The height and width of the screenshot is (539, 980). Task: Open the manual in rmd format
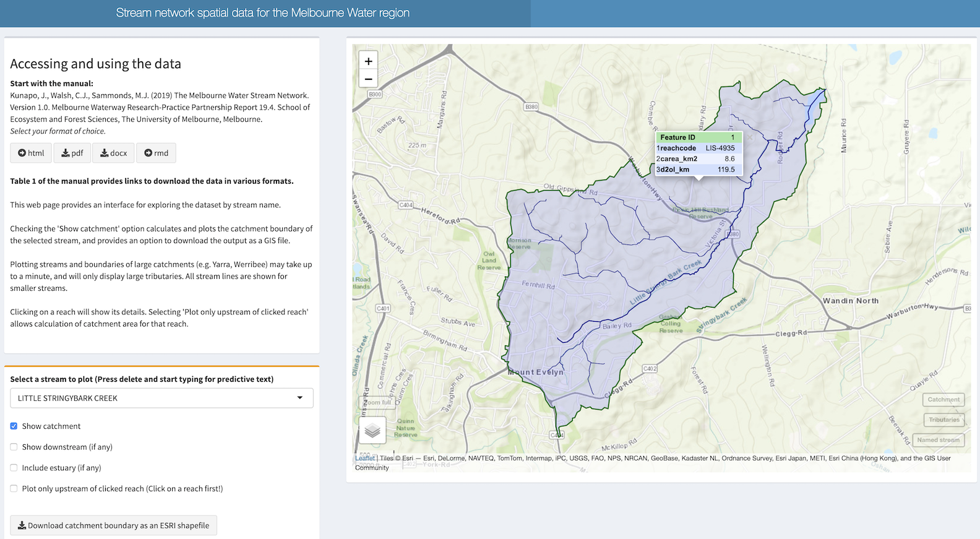156,153
